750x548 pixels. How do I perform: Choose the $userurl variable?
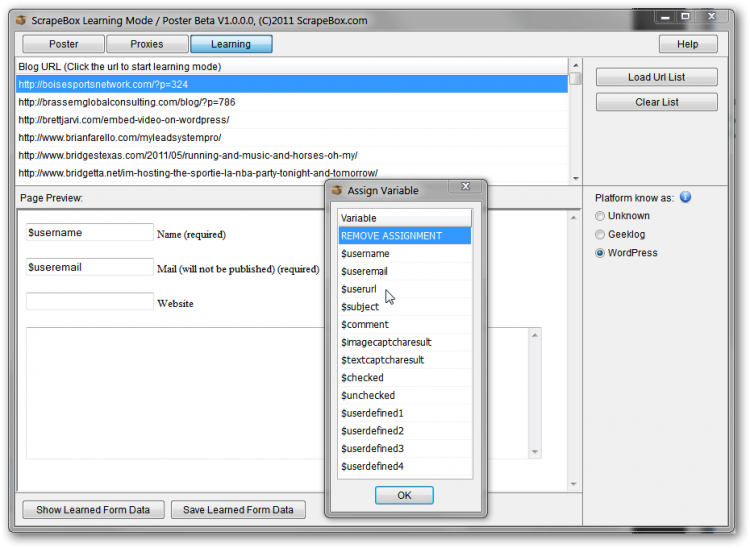pos(405,289)
